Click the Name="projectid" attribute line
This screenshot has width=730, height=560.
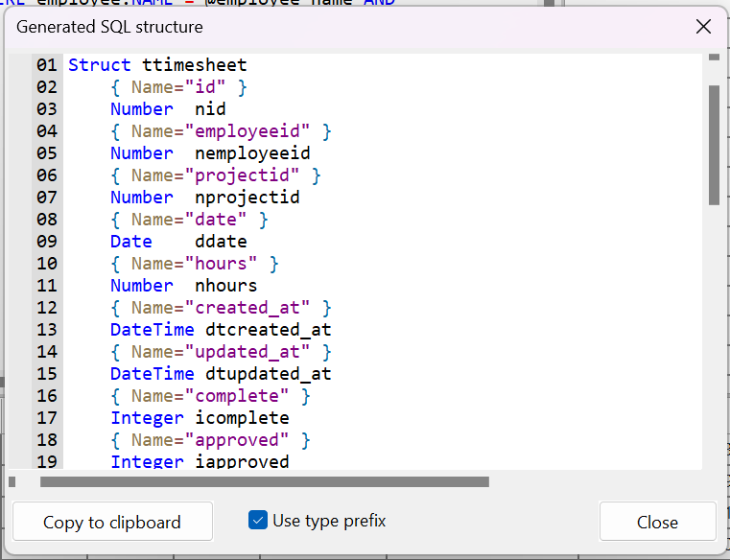tap(216, 175)
